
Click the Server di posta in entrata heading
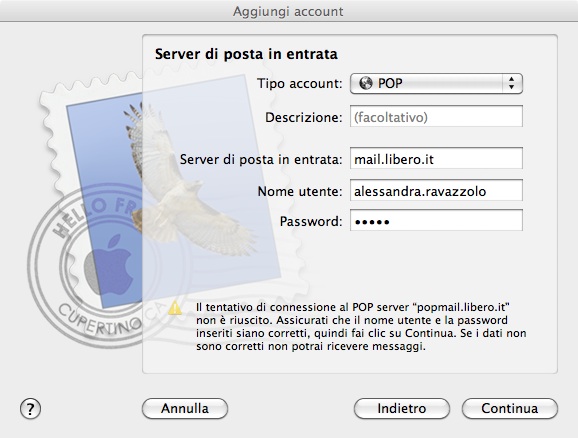point(246,54)
